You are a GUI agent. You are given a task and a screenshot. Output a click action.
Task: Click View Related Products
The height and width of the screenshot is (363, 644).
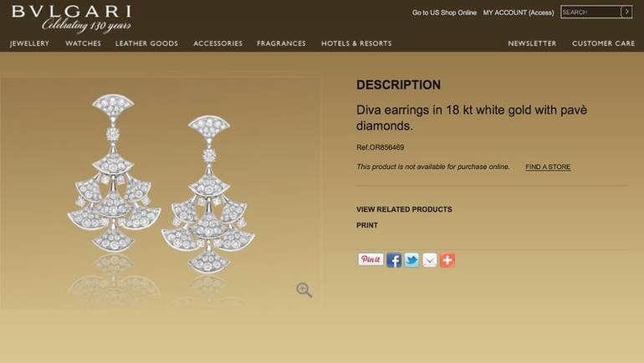[x=404, y=209]
